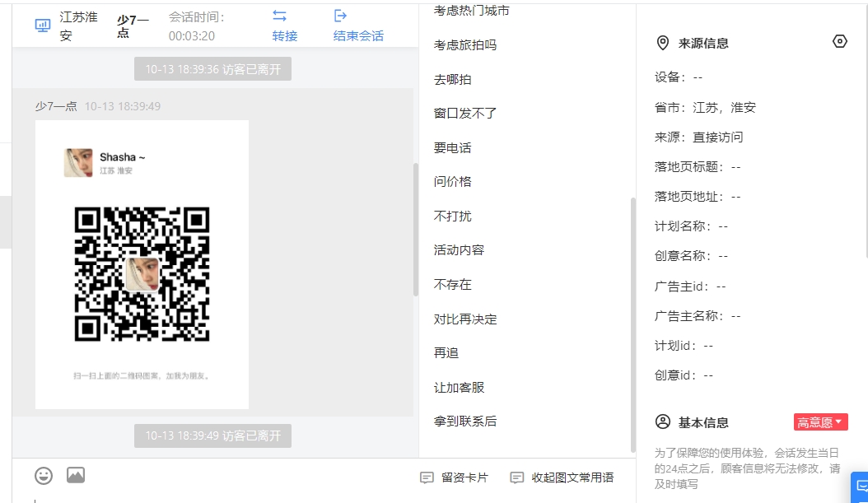868x503 pixels.
Task: Click the chat area vertical scrollbar
Action: [x=416, y=230]
